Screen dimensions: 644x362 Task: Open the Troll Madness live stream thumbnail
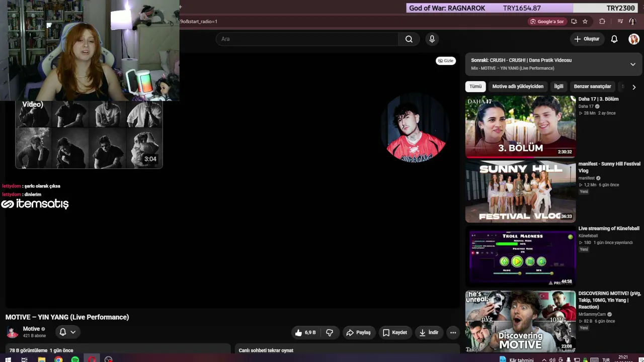520,256
